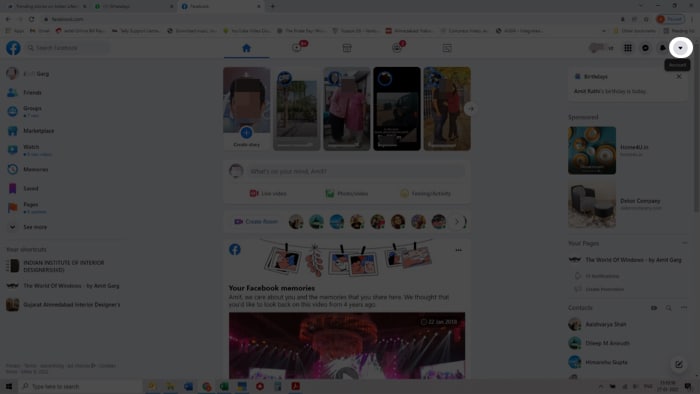Open Marketplace in the left sidebar
This screenshot has height=394, width=700.
click(x=38, y=131)
